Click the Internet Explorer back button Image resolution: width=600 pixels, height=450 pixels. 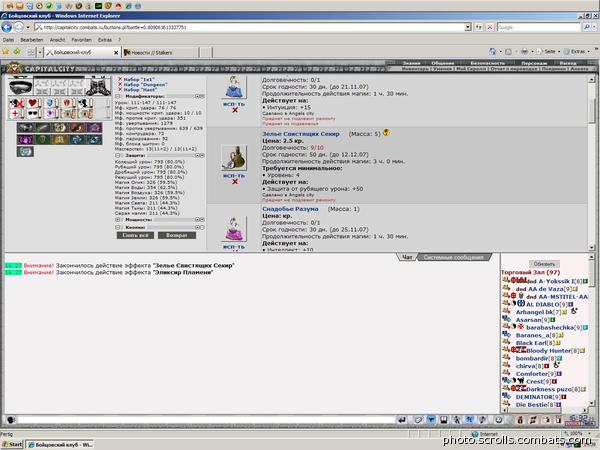(x=7, y=27)
